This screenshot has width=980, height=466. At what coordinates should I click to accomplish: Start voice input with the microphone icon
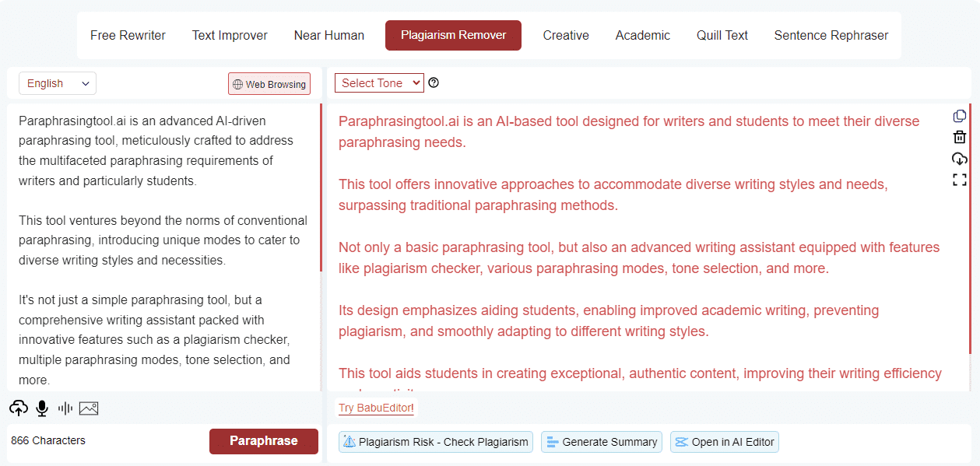pos(42,408)
